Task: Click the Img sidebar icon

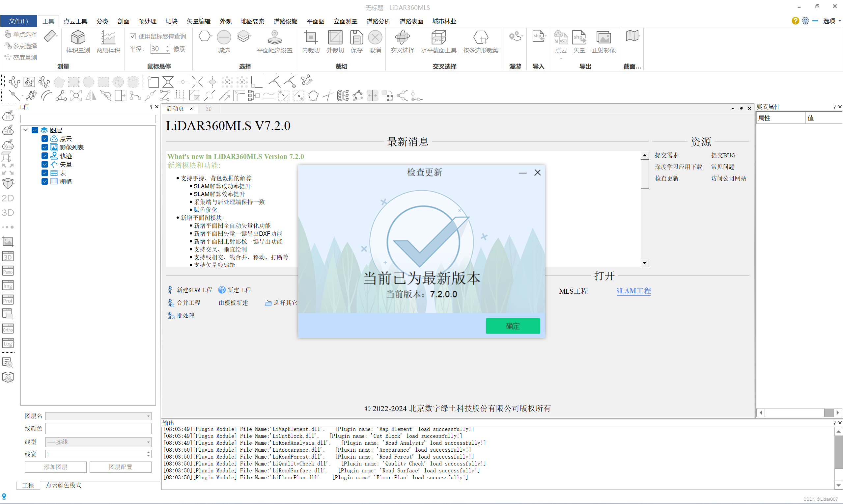Action: (8, 285)
